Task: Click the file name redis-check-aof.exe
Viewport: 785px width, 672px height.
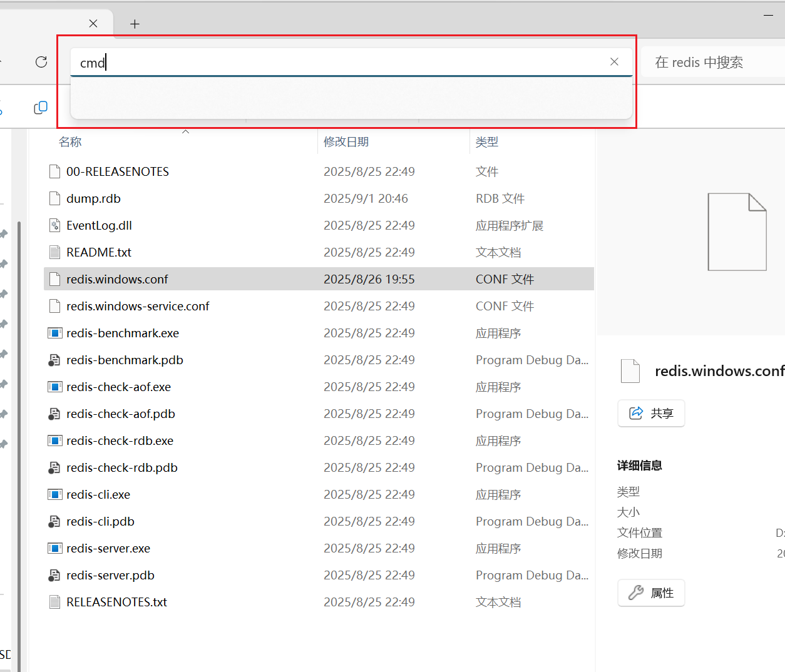Action: [x=118, y=387]
